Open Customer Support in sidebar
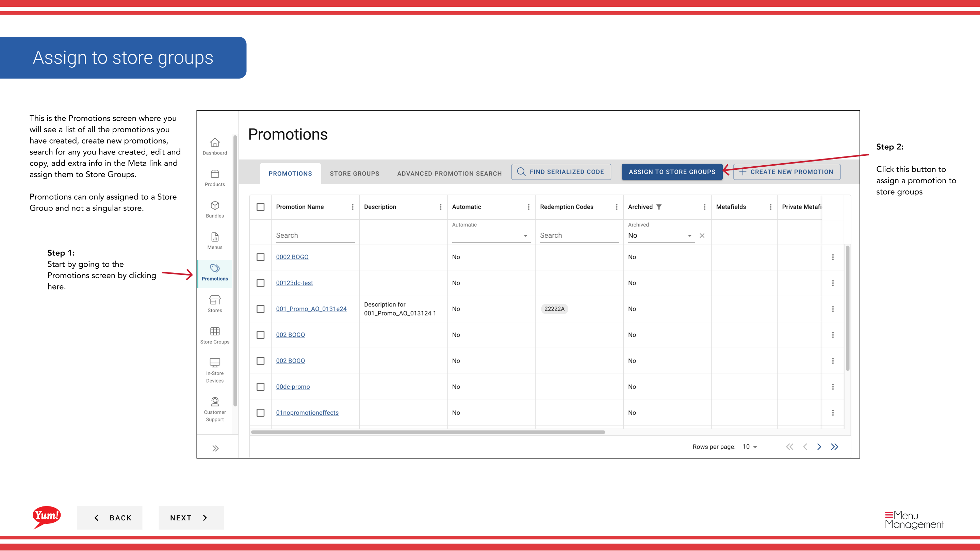The width and height of the screenshot is (980, 551). pyautogui.click(x=215, y=410)
